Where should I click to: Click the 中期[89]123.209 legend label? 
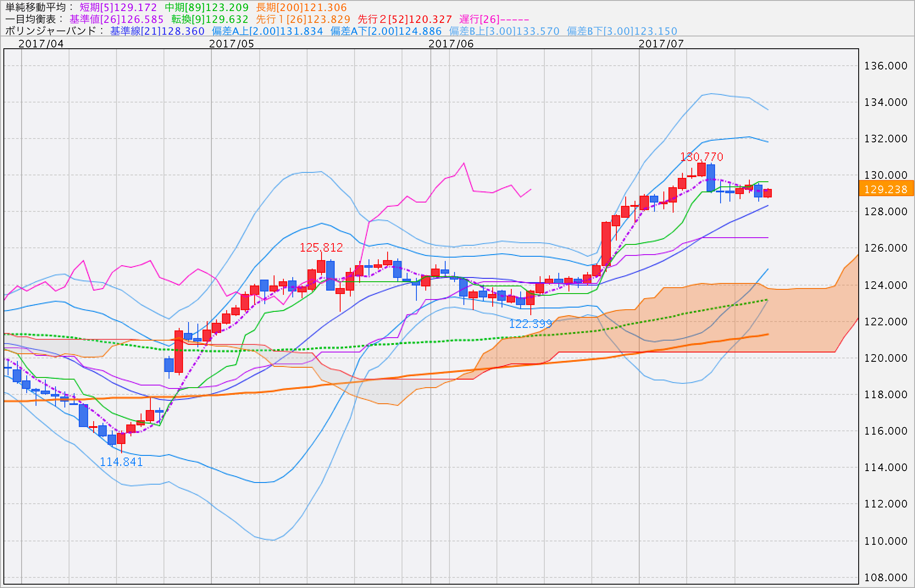(207, 7)
